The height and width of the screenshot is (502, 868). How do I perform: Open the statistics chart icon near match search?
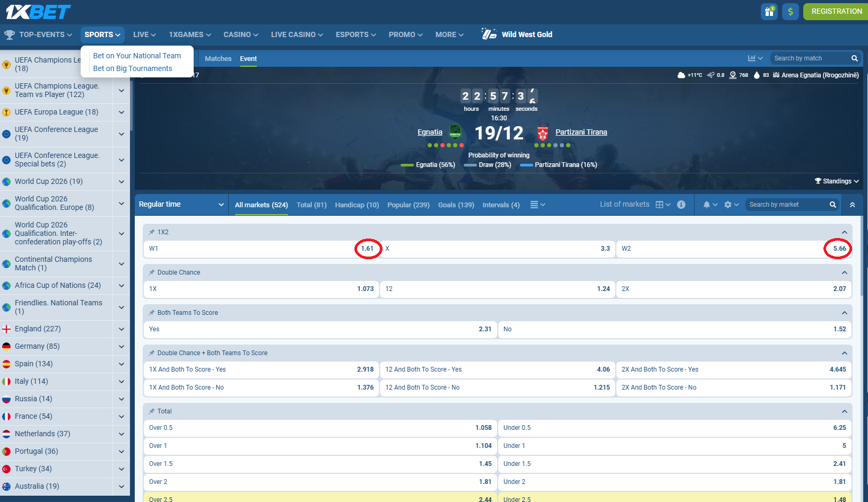(x=752, y=58)
